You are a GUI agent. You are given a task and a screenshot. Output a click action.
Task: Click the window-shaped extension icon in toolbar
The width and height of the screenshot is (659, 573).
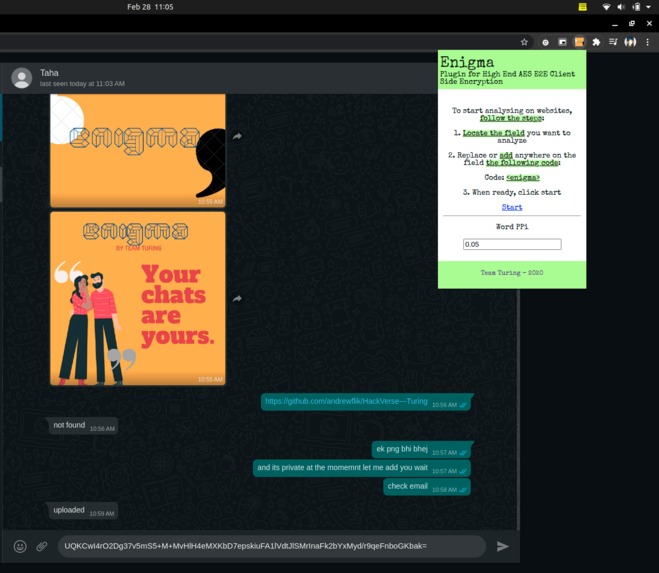point(562,42)
